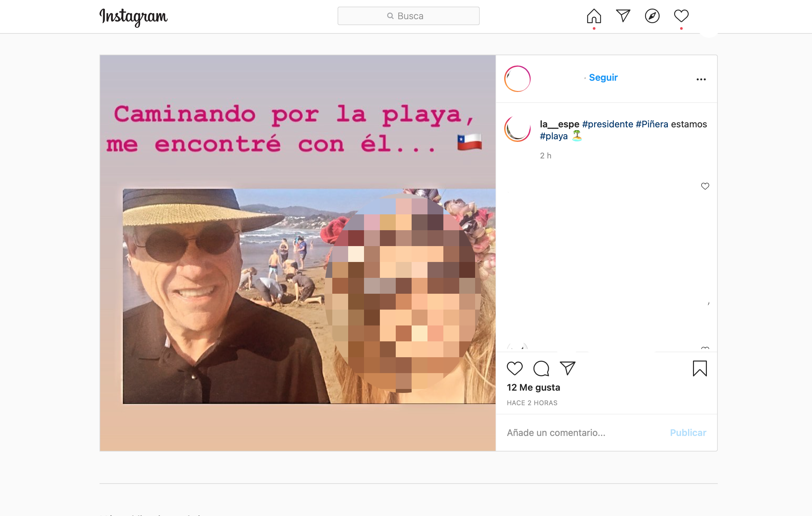
Task: Open the three-dots post options menu
Action: tap(701, 79)
